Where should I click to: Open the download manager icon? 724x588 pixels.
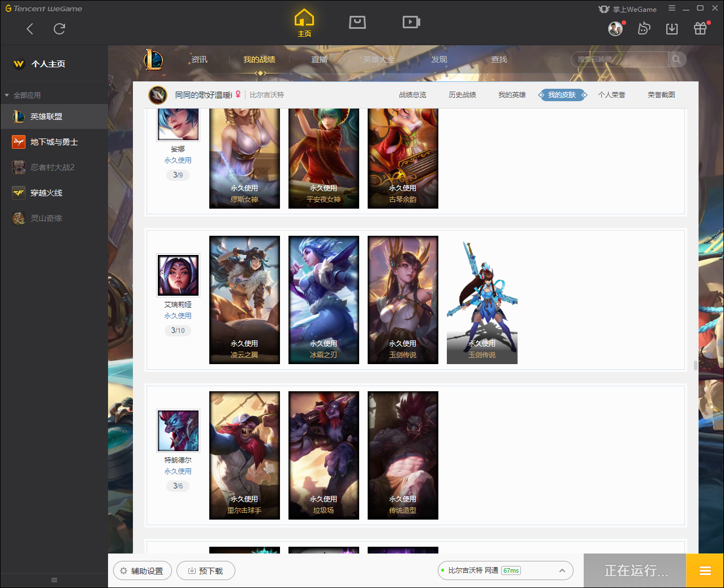[672, 28]
